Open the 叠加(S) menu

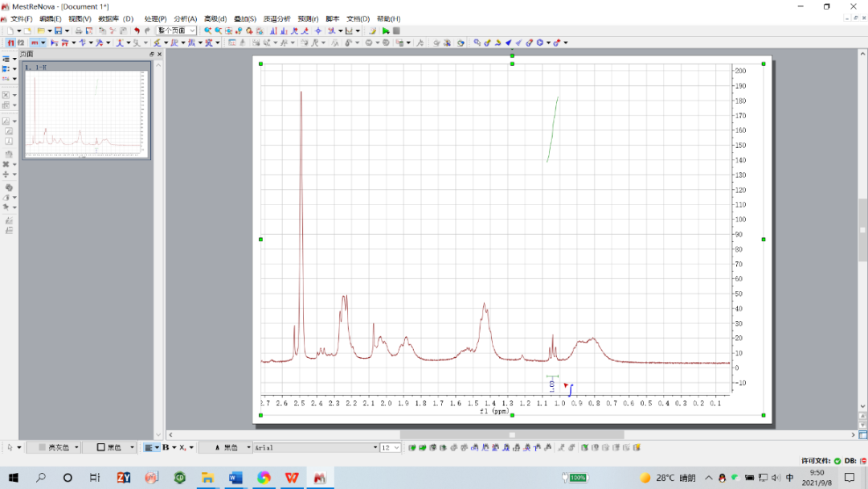click(x=245, y=18)
